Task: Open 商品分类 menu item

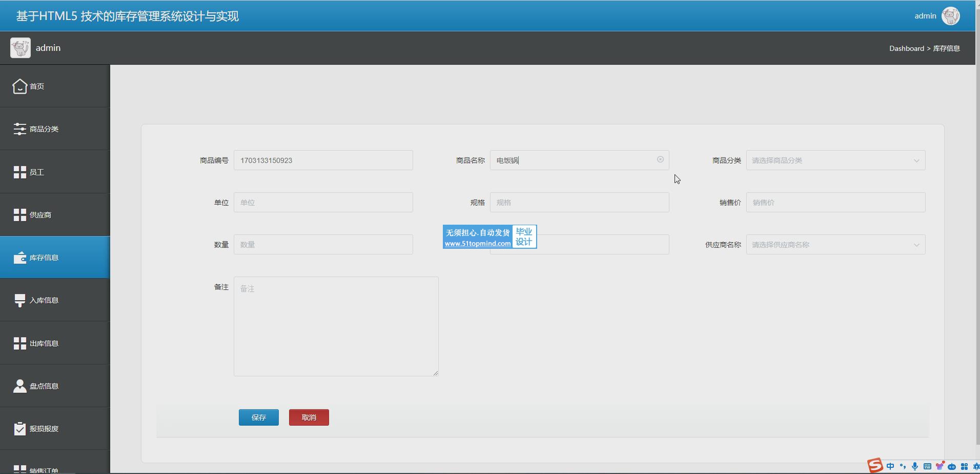Action: pos(55,129)
